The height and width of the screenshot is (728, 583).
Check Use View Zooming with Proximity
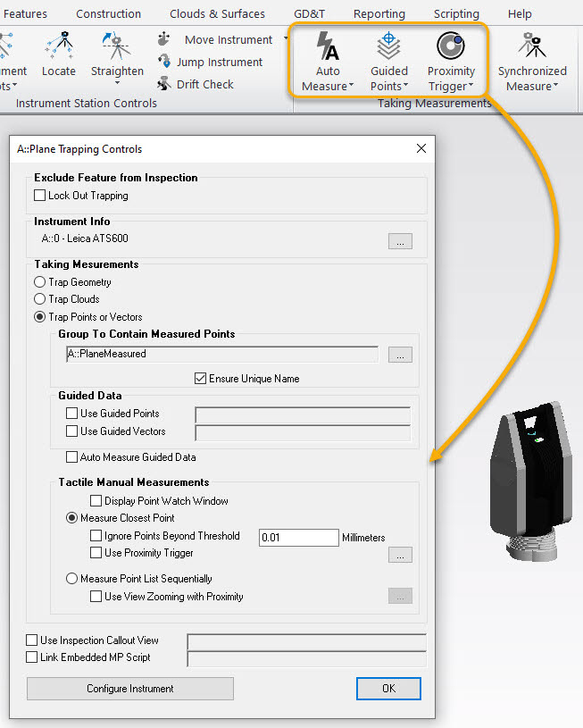[x=96, y=596]
